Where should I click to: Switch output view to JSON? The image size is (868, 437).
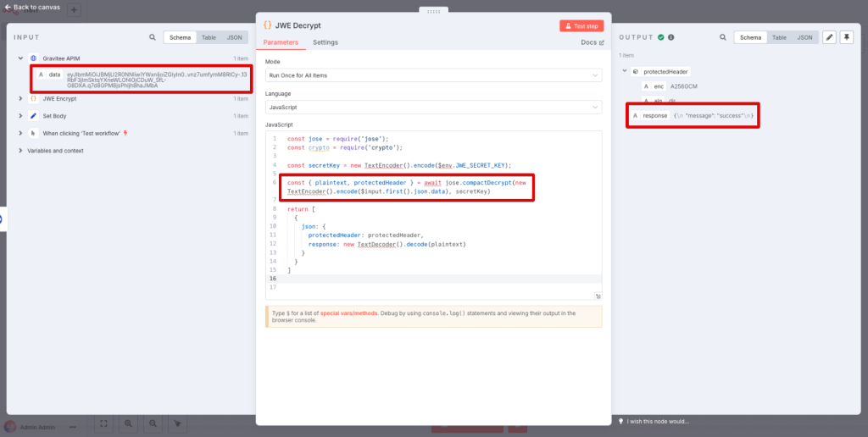pyautogui.click(x=805, y=37)
